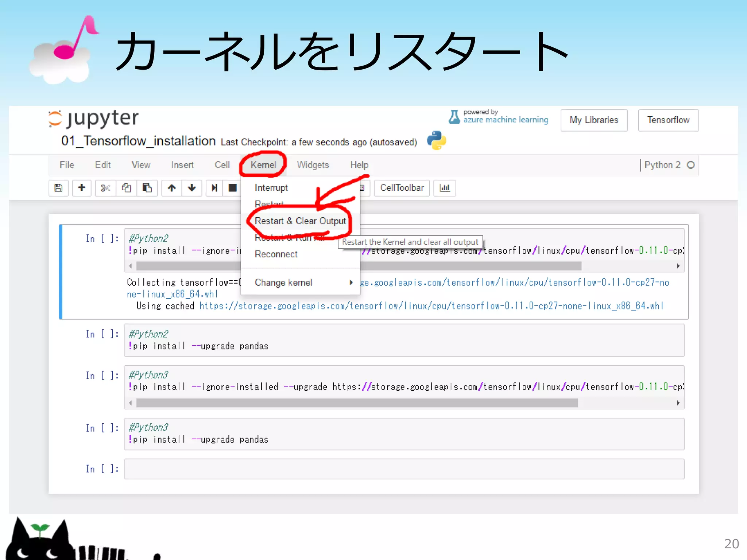Screen dimensions: 747x560
Task: Select Restart & Clear Output
Action: click(x=300, y=221)
